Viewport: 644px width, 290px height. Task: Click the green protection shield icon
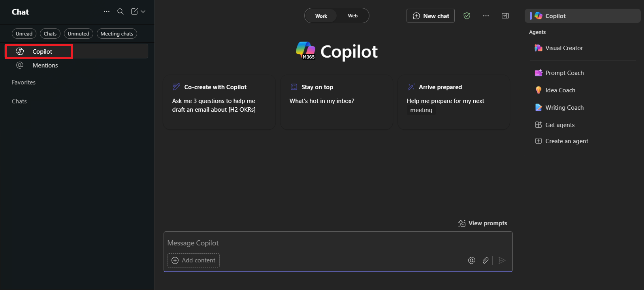[467, 16]
